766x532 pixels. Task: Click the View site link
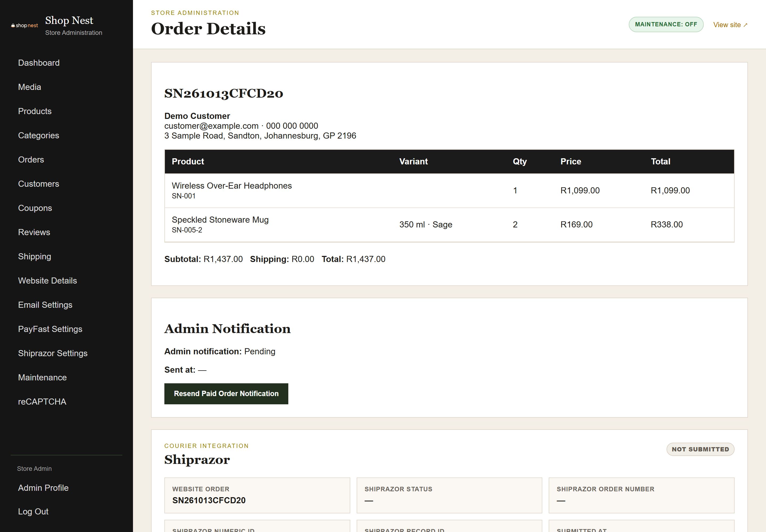click(730, 25)
